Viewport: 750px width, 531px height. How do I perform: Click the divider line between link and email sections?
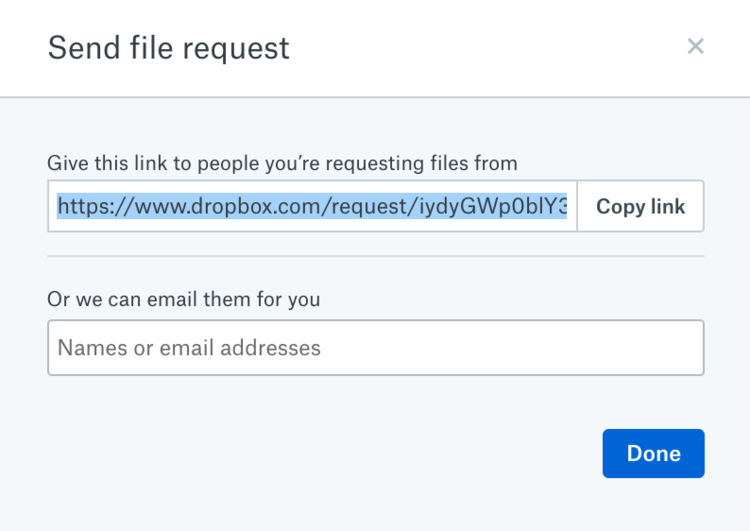pyautogui.click(x=375, y=256)
